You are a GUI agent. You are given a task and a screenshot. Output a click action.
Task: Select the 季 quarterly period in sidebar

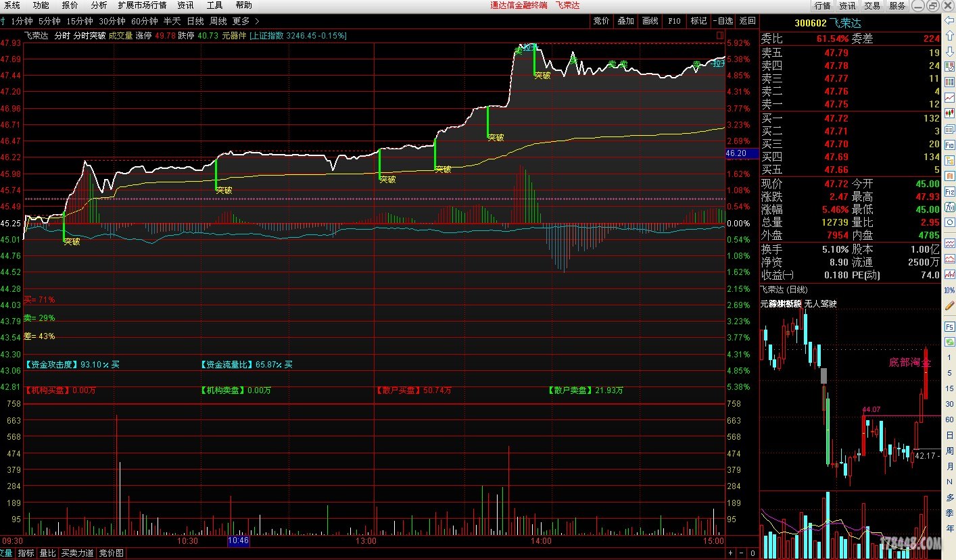point(949,513)
